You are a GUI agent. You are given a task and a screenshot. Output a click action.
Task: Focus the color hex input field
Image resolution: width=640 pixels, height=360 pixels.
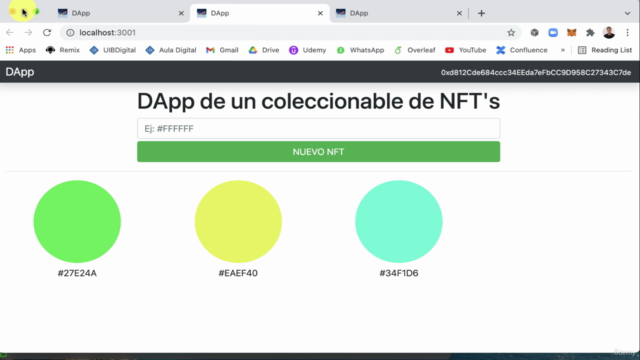tap(318, 129)
